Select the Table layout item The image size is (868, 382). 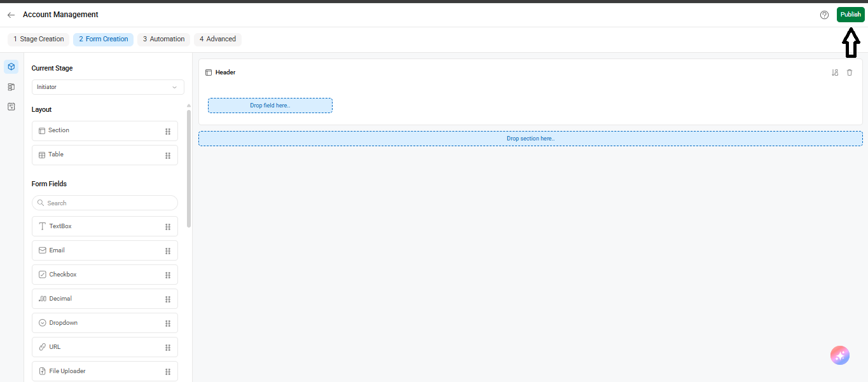[x=105, y=155]
